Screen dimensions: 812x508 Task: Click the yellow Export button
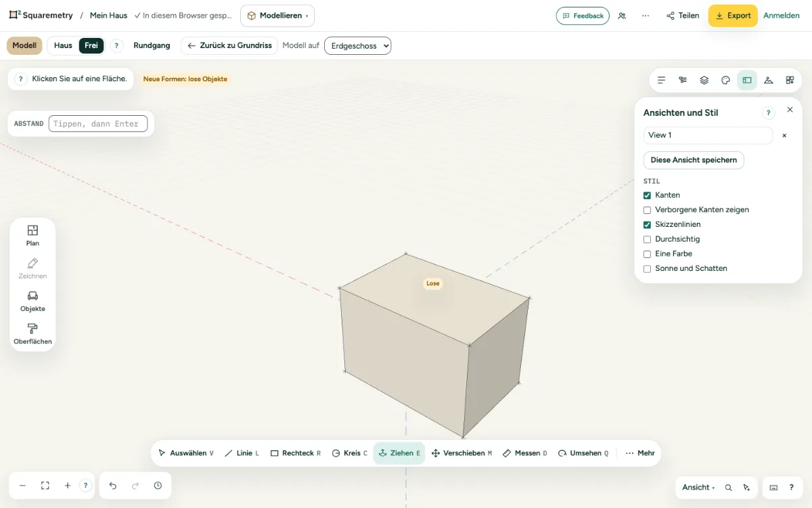[733, 16]
